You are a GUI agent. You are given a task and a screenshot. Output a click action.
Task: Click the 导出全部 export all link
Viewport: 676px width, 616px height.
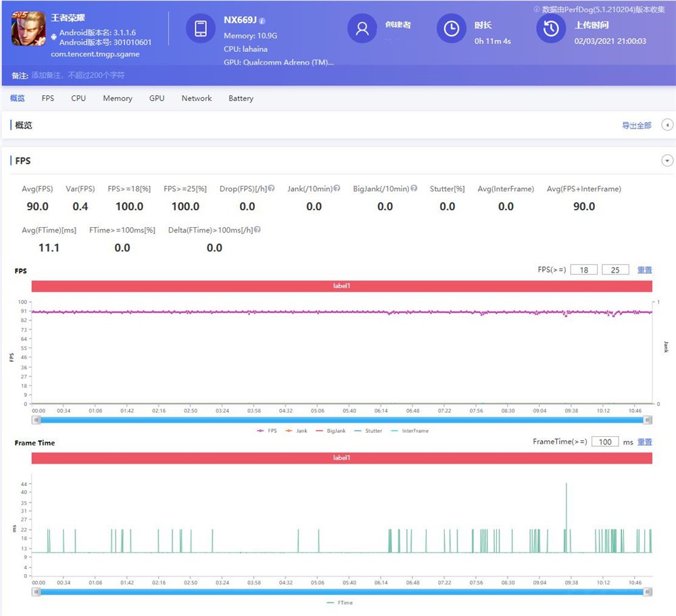click(x=636, y=126)
